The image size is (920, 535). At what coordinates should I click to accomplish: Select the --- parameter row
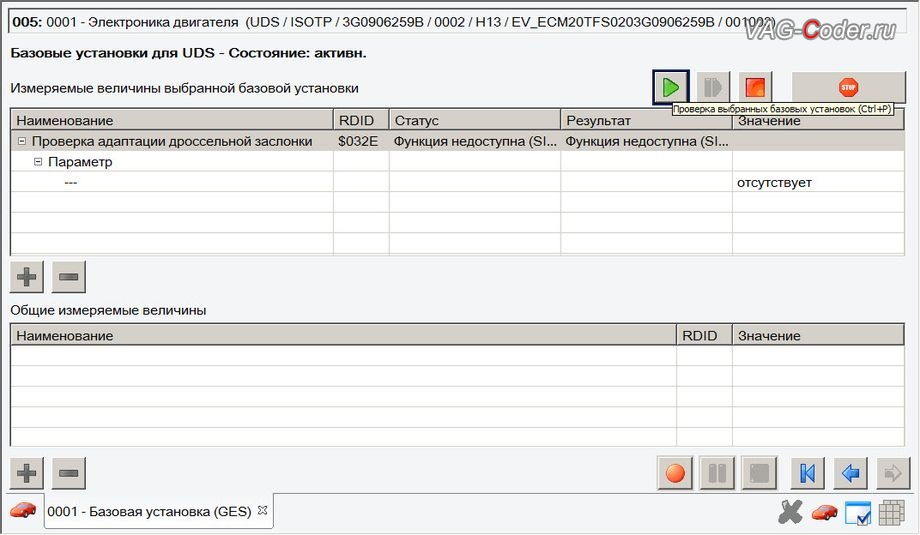[458, 182]
